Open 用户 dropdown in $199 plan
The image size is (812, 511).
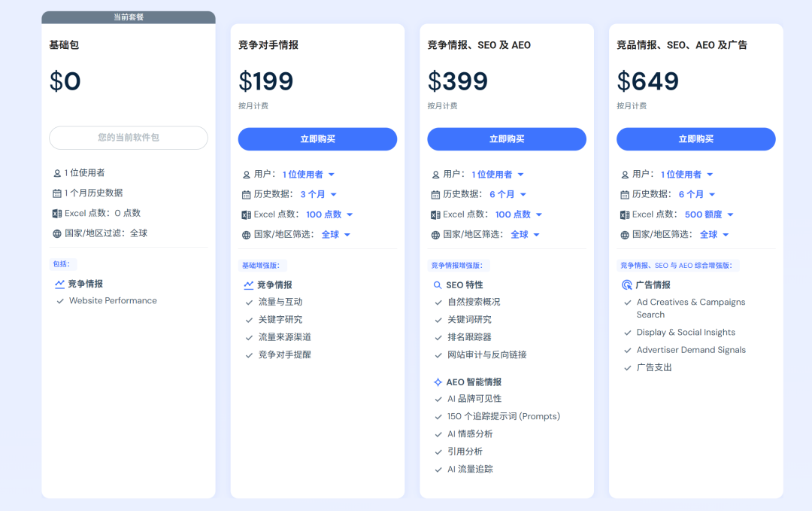click(309, 175)
